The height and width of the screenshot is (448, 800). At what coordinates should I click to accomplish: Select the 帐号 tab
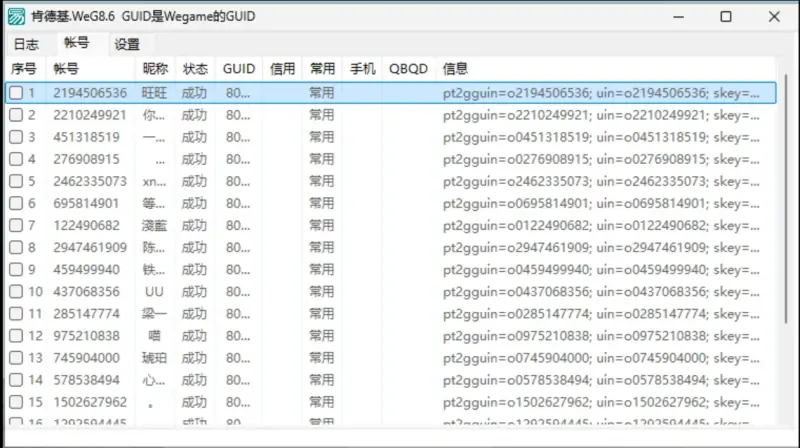pos(76,43)
